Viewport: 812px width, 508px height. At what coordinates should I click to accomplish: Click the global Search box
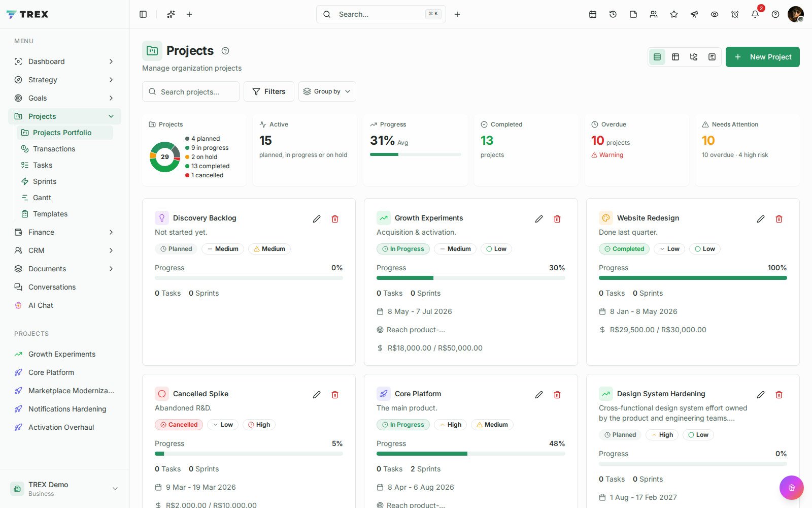(x=381, y=14)
